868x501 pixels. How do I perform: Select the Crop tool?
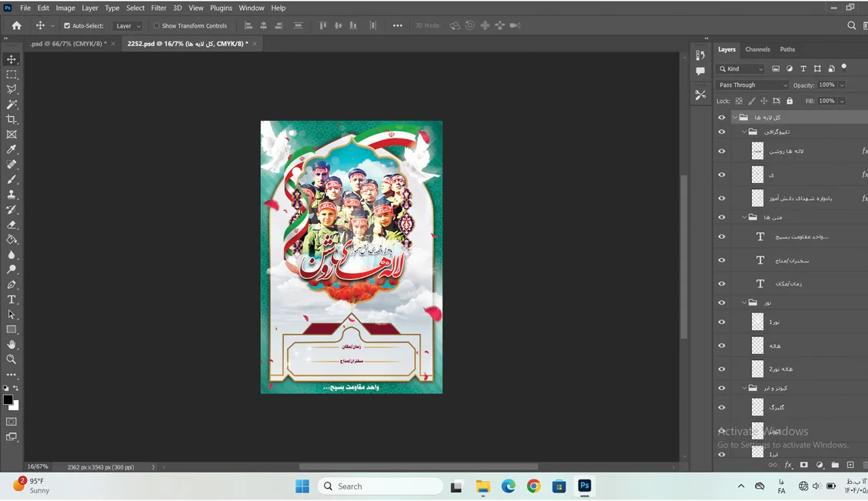pos(11,119)
